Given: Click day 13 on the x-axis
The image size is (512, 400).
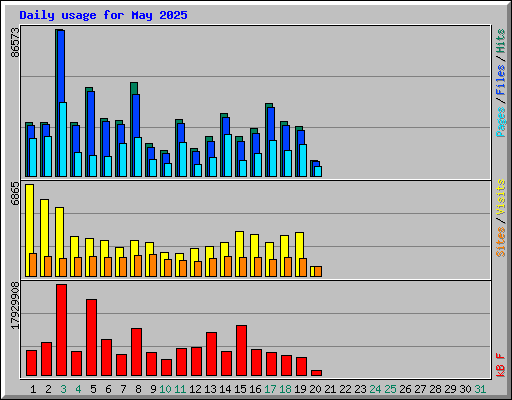Looking at the screenshot, I should coord(210,389).
